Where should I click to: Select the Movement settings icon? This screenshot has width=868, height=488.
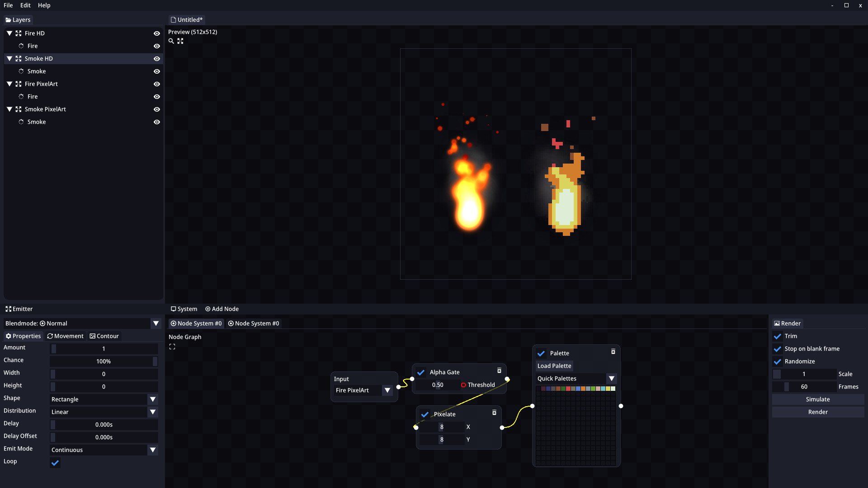coord(51,336)
